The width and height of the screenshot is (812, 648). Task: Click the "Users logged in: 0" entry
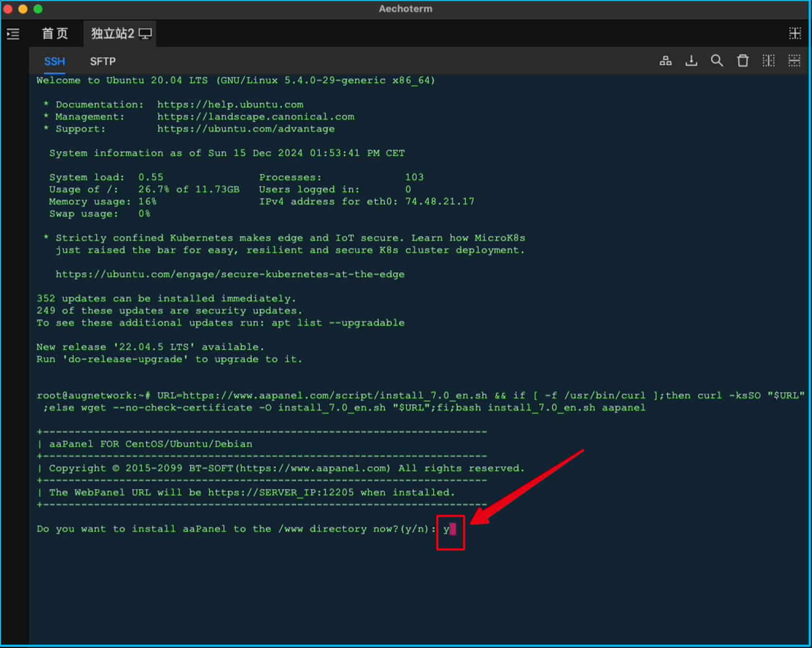point(335,190)
